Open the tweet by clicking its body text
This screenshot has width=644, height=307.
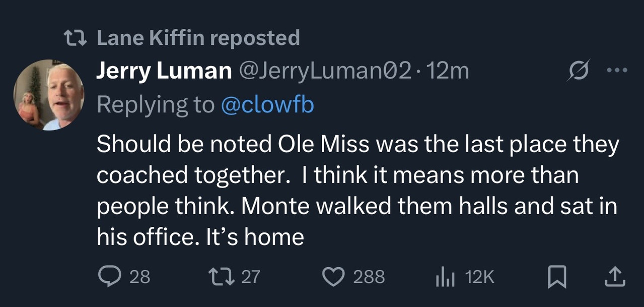coord(352,191)
